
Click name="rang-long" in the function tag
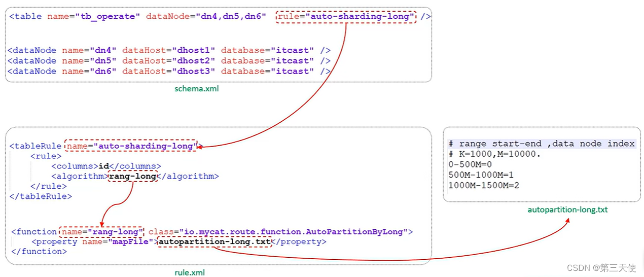click(102, 232)
